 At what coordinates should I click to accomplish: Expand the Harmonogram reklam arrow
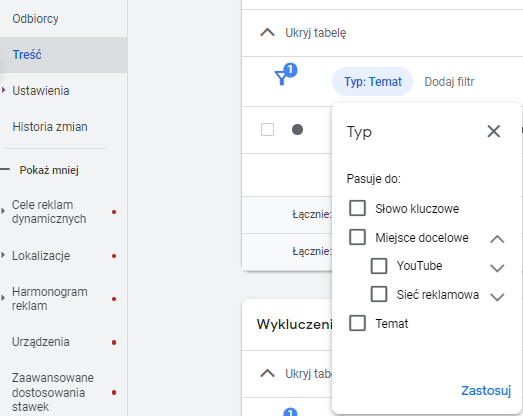point(3,298)
